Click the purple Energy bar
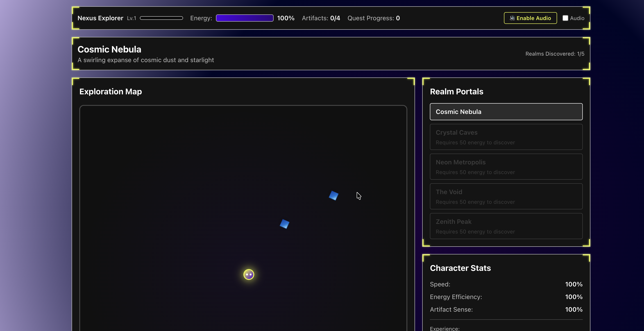 tap(245, 18)
